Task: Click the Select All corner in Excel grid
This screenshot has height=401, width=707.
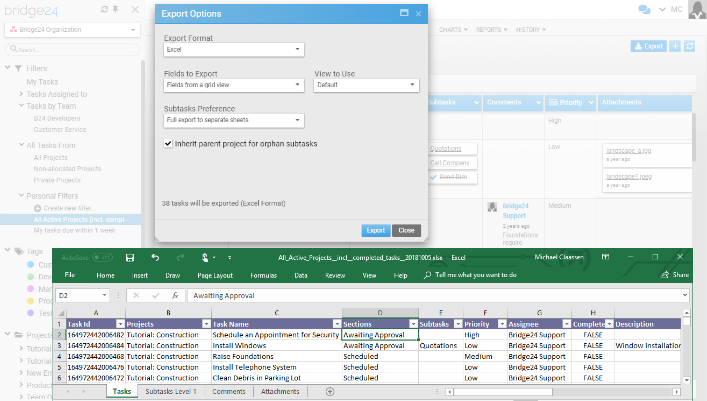Action: click(x=61, y=313)
